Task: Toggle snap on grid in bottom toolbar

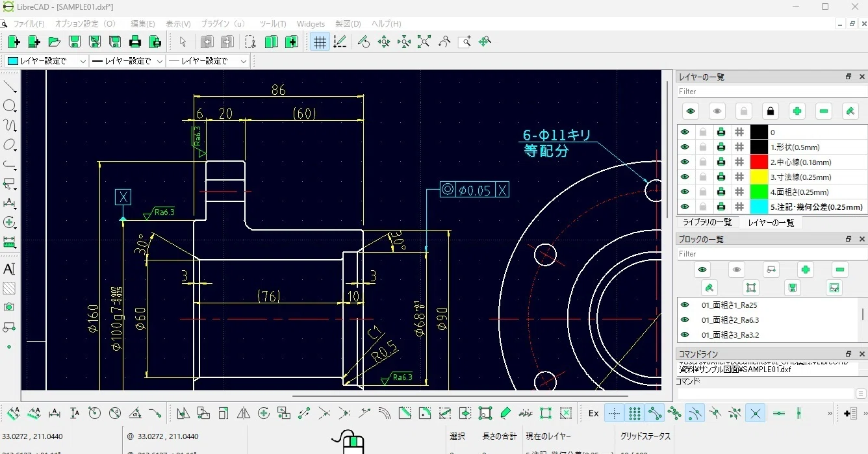Action: [x=635, y=413]
